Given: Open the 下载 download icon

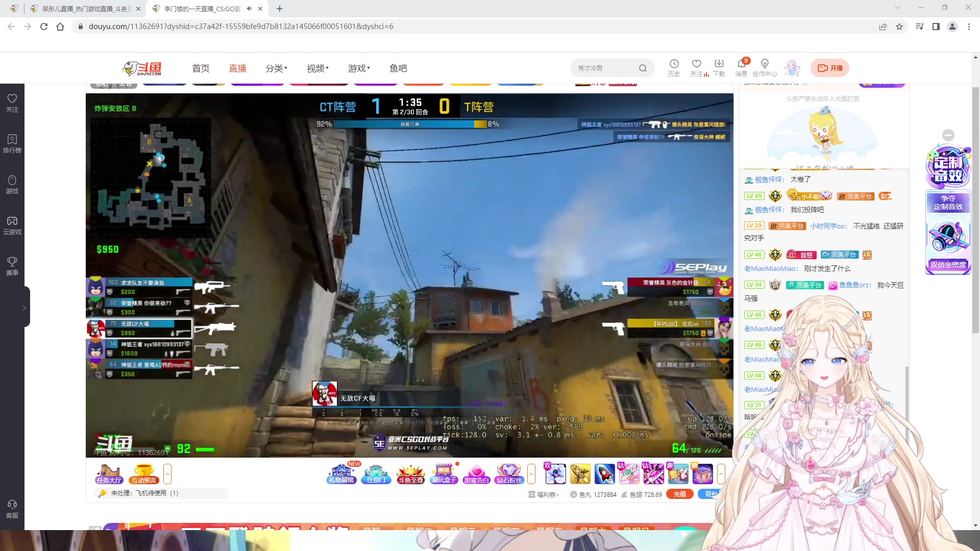Looking at the screenshot, I should point(719,67).
